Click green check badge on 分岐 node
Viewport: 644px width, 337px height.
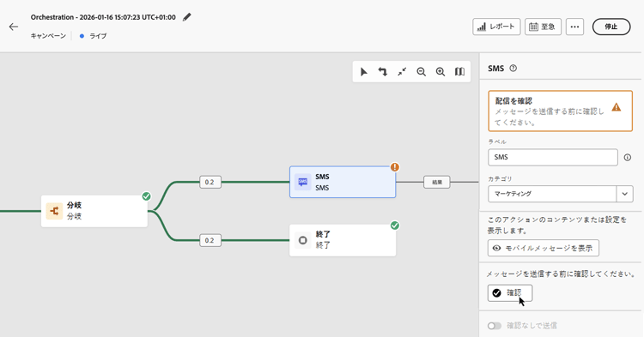pyautogui.click(x=146, y=196)
